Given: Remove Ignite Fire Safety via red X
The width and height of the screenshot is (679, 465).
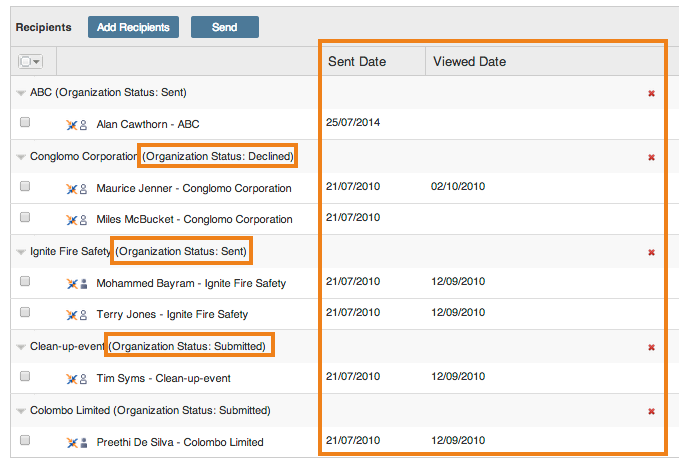Looking at the screenshot, I should tap(651, 252).
